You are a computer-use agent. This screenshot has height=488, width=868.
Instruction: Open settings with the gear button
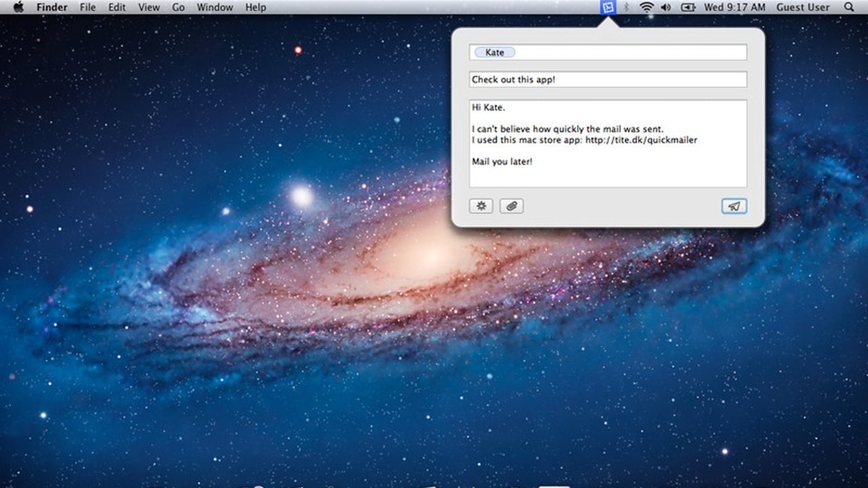pyautogui.click(x=481, y=206)
